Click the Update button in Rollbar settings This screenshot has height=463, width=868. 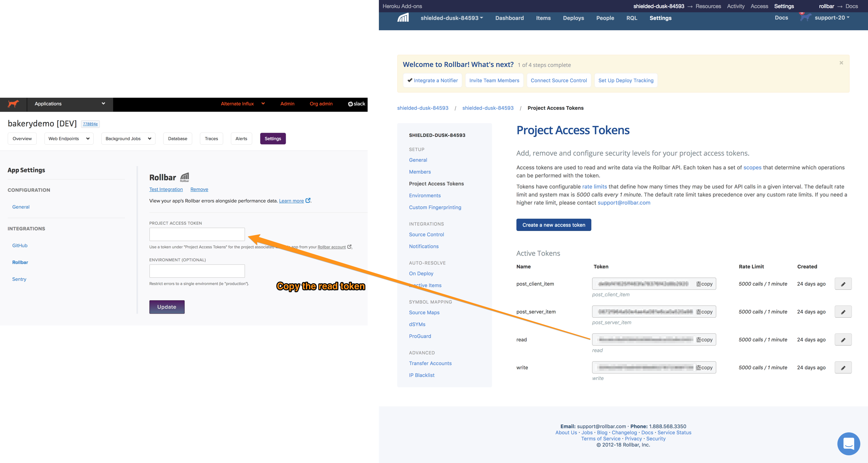point(166,306)
